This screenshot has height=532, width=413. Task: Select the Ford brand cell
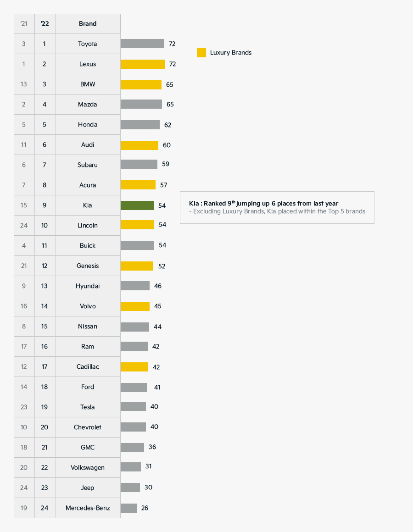[88, 387]
